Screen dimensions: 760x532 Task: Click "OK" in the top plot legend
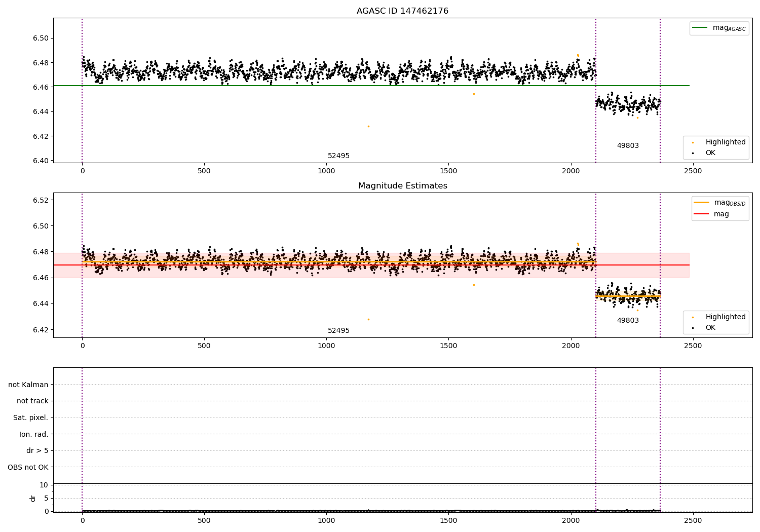710,153
